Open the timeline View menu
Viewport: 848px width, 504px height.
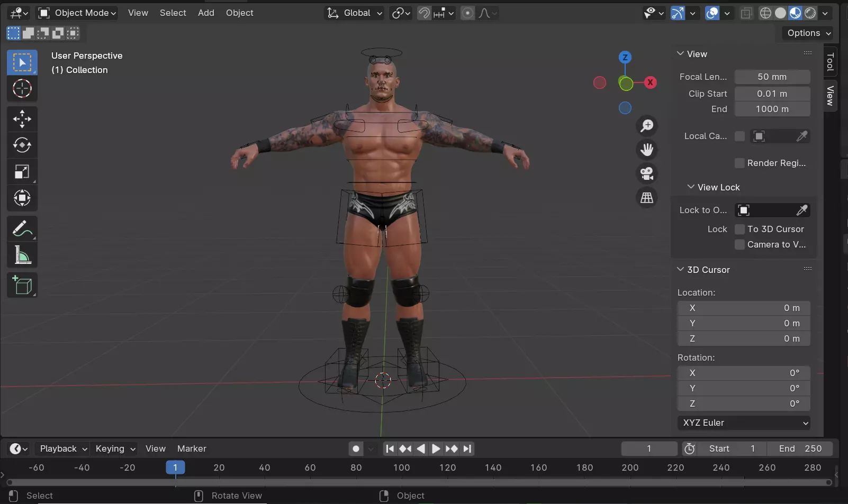(156, 448)
